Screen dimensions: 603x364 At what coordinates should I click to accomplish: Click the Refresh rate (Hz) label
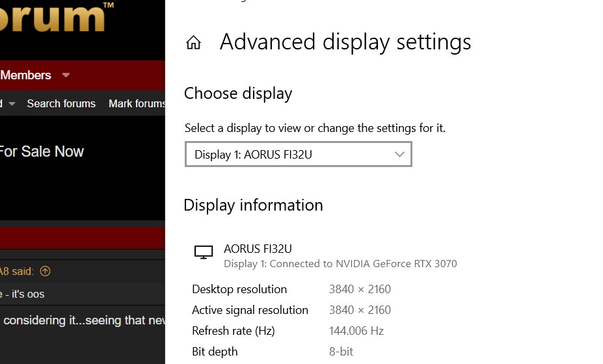click(x=234, y=331)
